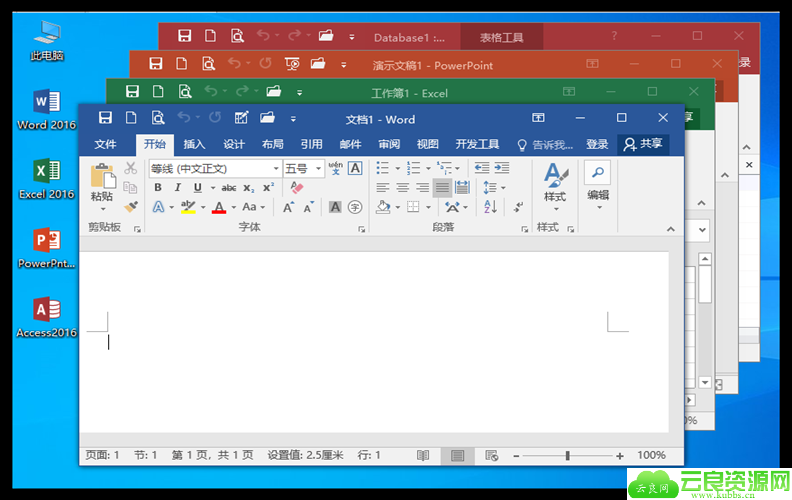Click New document icon in Word toolbar
The image size is (792, 500).
point(131,118)
